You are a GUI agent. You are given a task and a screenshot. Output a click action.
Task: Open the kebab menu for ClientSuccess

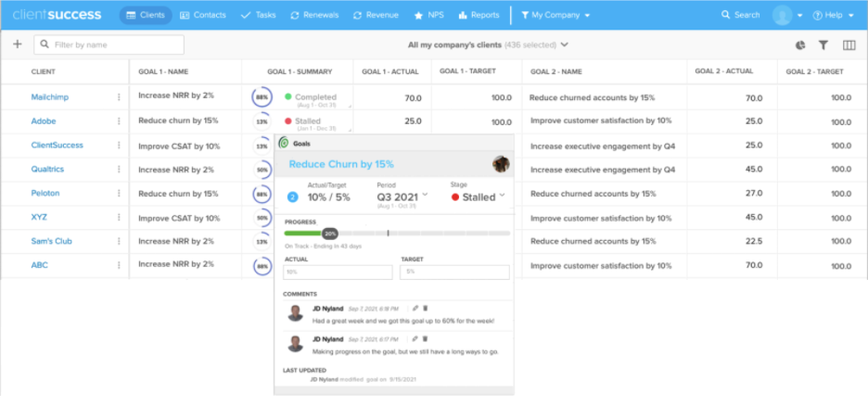pyautogui.click(x=119, y=146)
